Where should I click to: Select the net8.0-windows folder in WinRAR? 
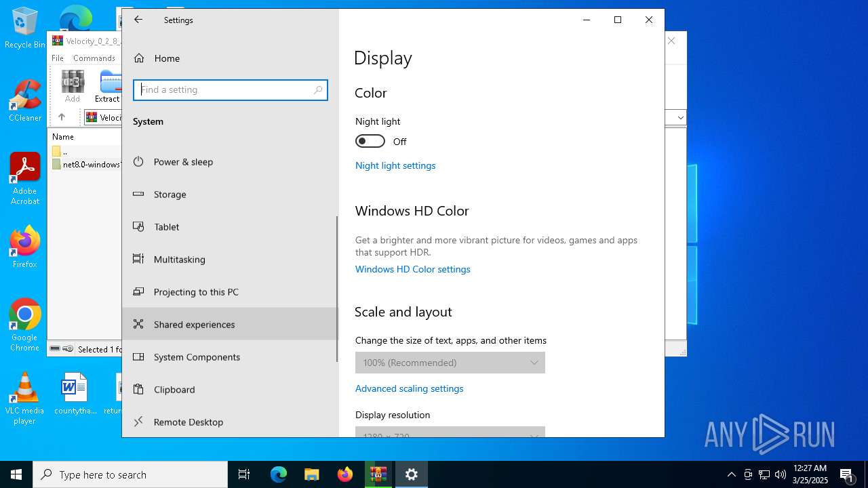coord(86,164)
